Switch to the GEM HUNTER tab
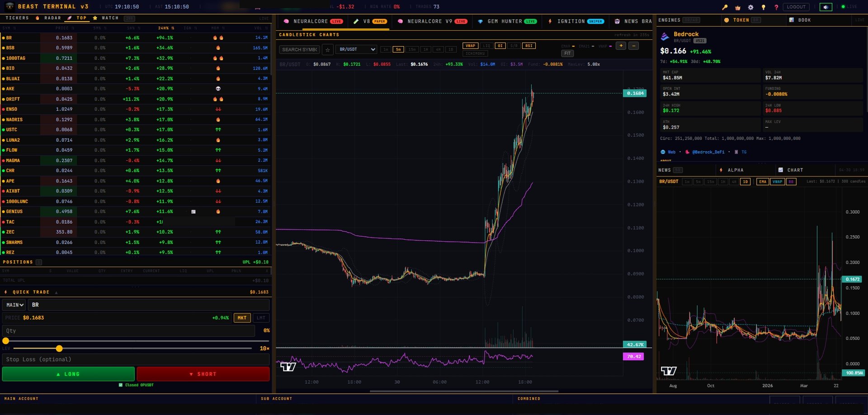The image size is (868, 415). pyautogui.click(x=507, y=21)
